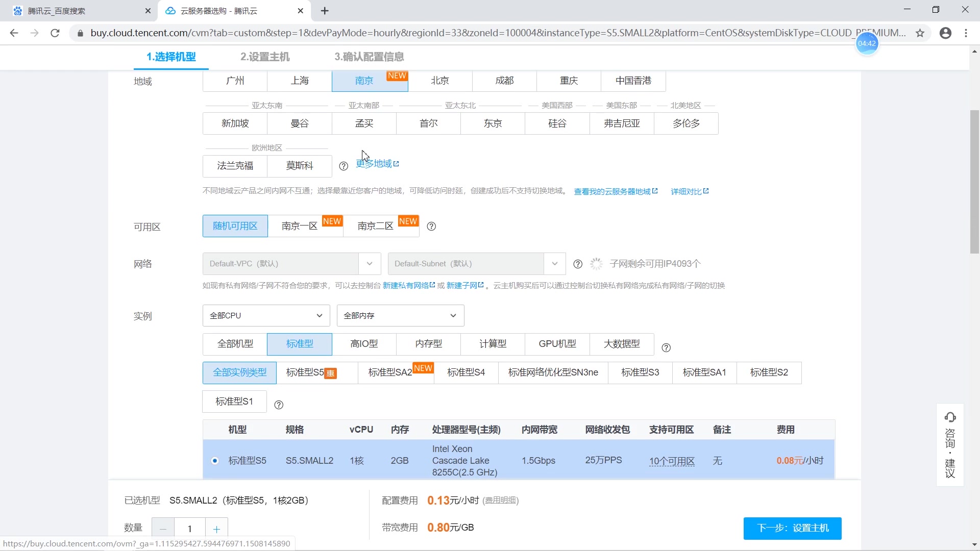The width and height of the screenshot is (980, 551).
Task: Click the browser address bar
Action: tap(498, 33)
